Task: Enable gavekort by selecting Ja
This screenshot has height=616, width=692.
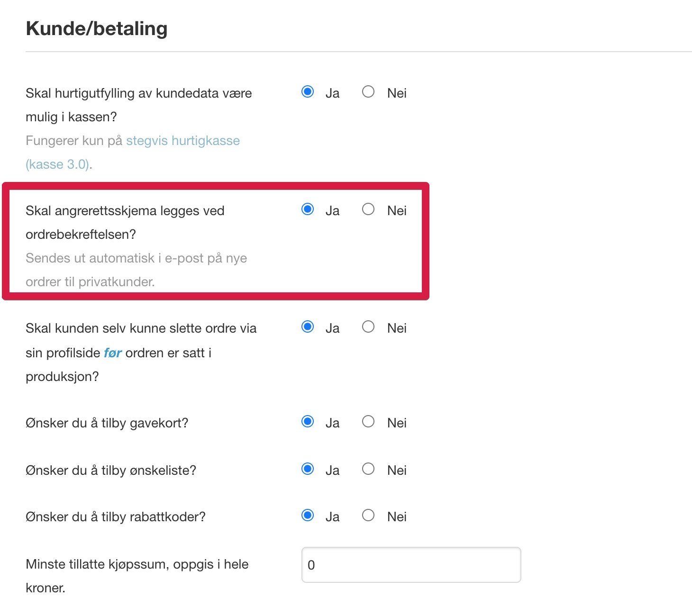Action: point(308,421)
